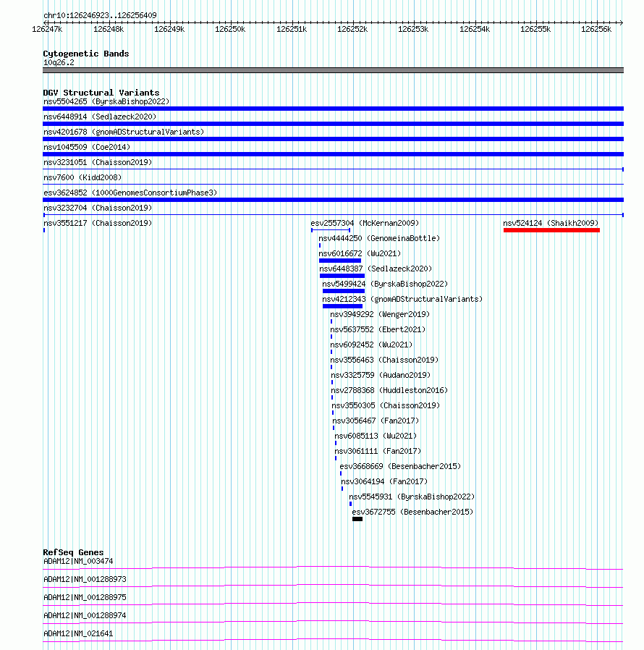644x650 pixels.
Task: Open nsv4201678 (gnomADStructuralVariants) label
Action: (124, 132)
